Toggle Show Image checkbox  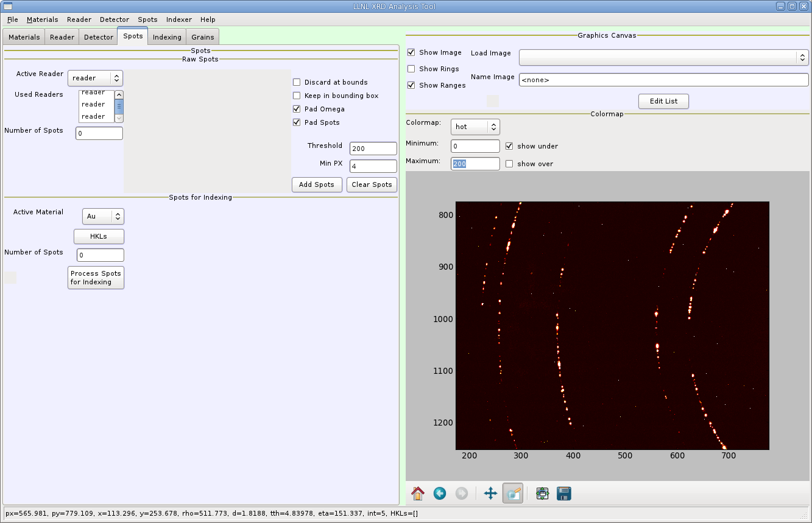pyautogui.click(x=411, y=52)
